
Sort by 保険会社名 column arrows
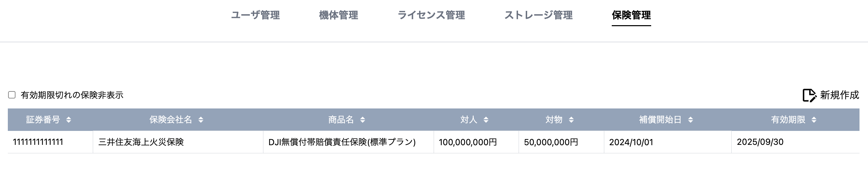pos(201,120)
